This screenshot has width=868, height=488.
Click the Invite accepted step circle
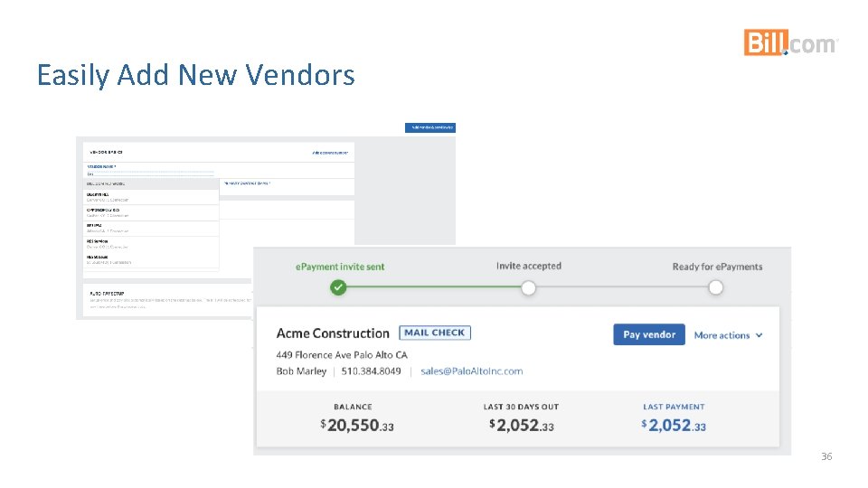528,287
